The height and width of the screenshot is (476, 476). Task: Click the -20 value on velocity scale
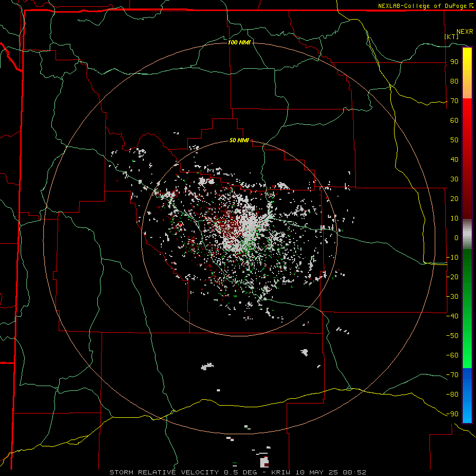click(x=452, y=277)
